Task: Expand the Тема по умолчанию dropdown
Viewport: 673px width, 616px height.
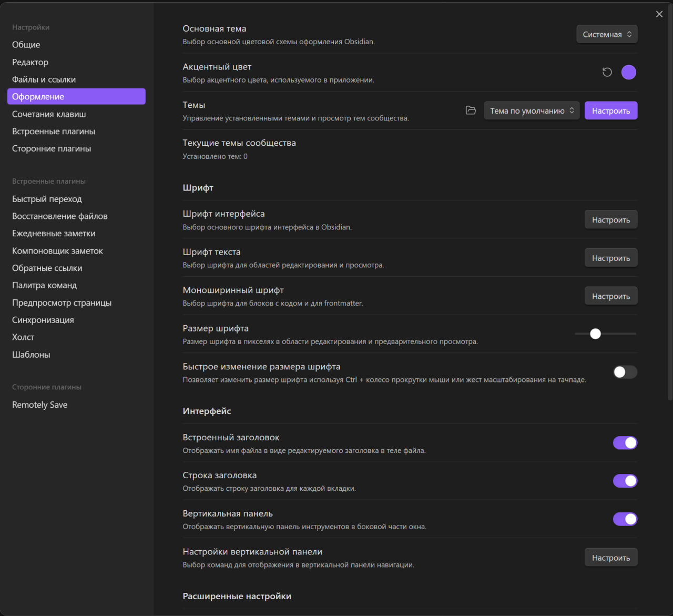Action: [532, 110]
